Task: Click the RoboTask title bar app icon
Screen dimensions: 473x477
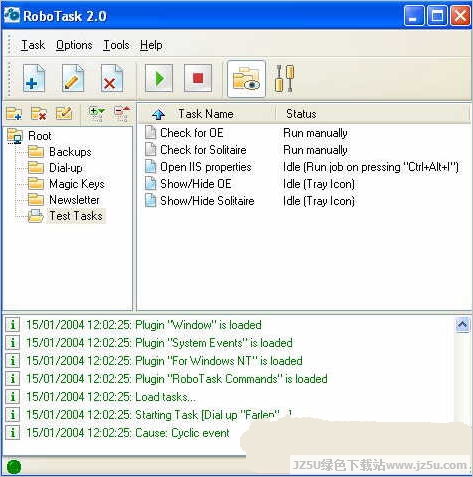Action: point(12,15)
